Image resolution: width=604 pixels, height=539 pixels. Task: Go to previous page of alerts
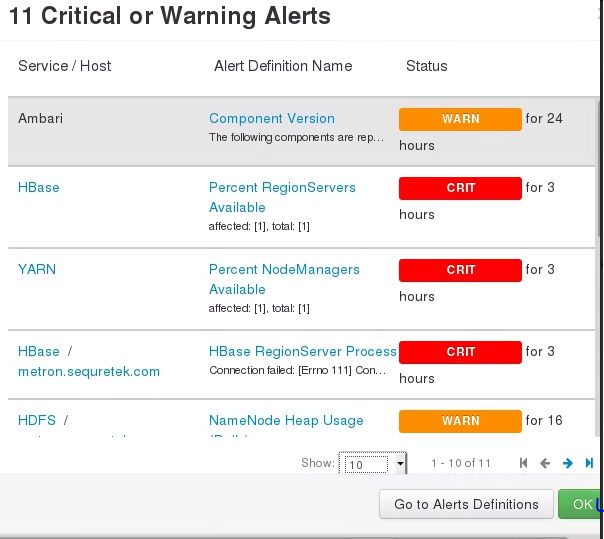[545, 463]
